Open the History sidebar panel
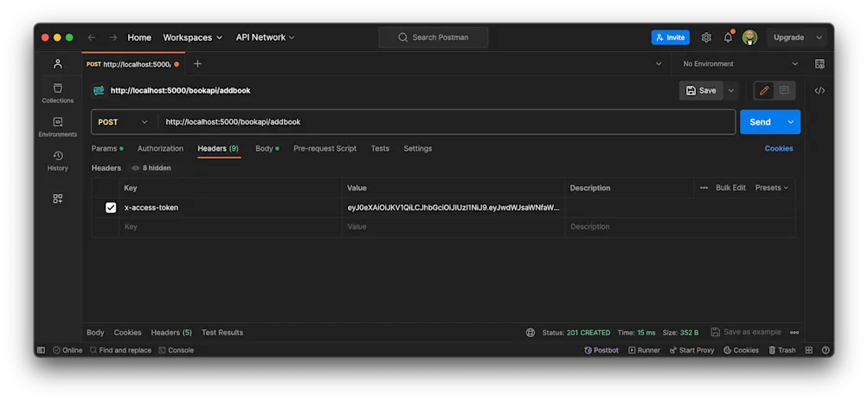868x402 pixels. pyautogui.click(x=58, y=161)
